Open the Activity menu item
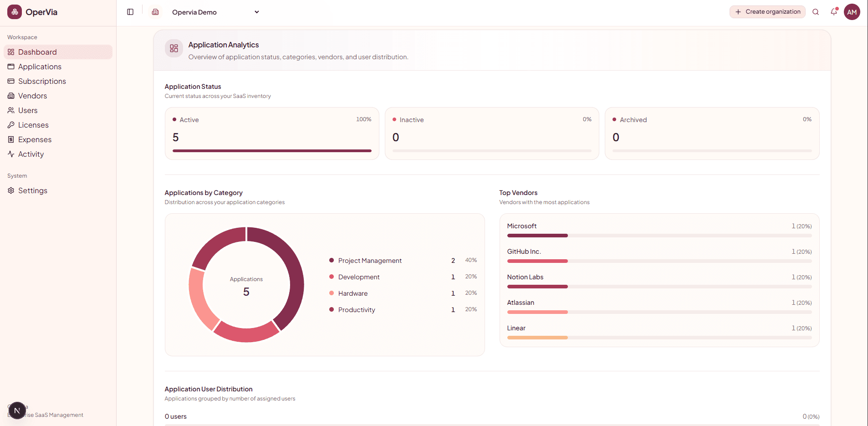 (58, 154)
